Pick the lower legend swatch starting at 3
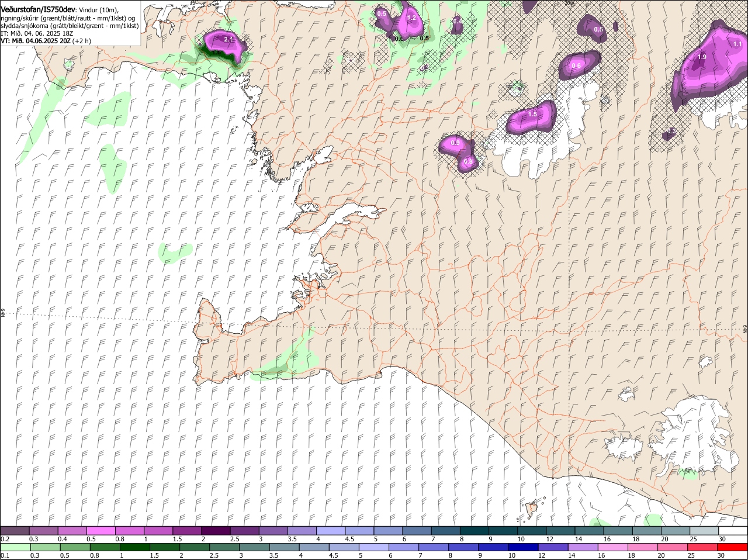 (x=254, y=547)
